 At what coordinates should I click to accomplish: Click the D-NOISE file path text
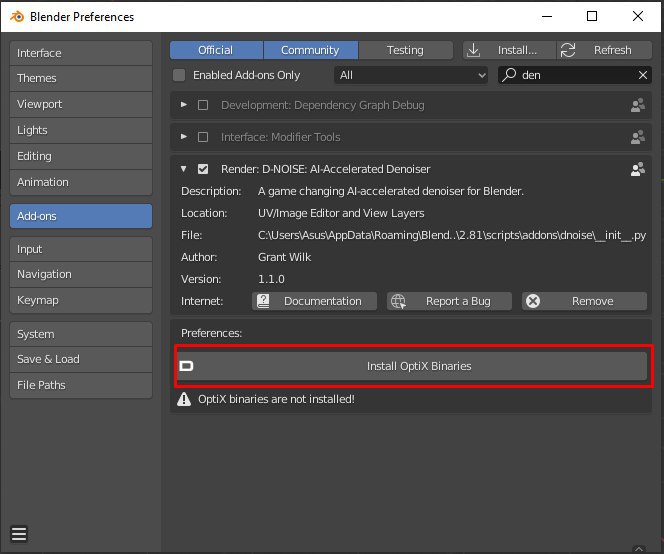click(452, 235)
